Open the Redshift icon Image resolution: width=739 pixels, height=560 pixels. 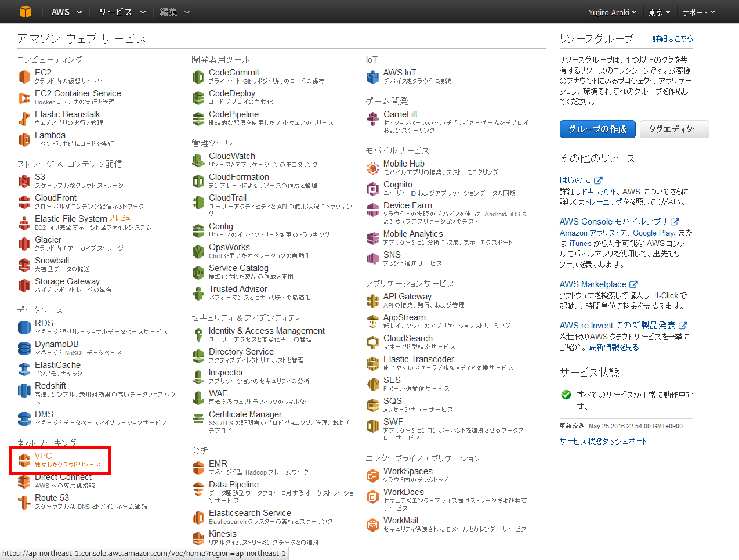[24, 390]
